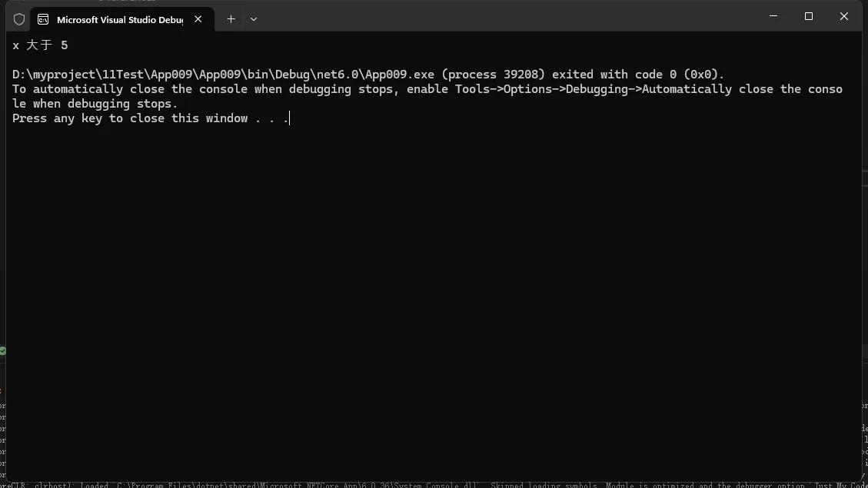Click the App009.exe path in the console output
The width and height of the screenshot is (868, 488).
coord(223,74)
